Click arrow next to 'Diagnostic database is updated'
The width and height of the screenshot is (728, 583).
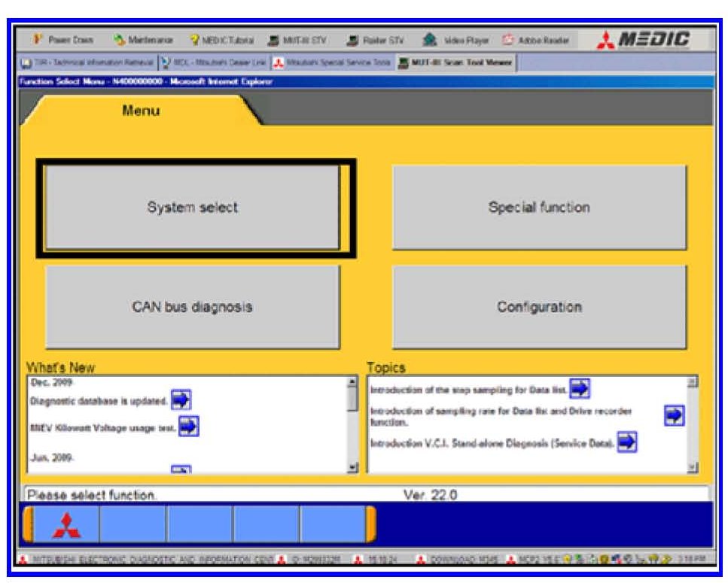[x=180, y=399]
